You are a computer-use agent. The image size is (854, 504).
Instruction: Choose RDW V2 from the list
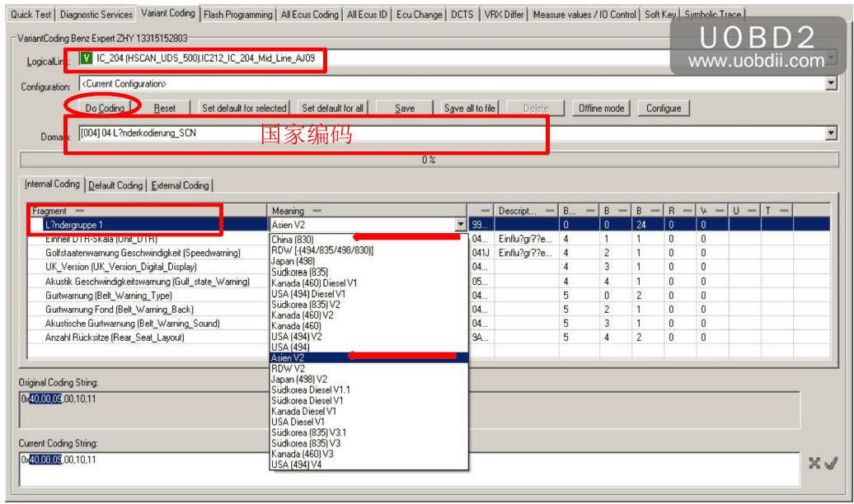pyautogui.click(x=368, y=368)
